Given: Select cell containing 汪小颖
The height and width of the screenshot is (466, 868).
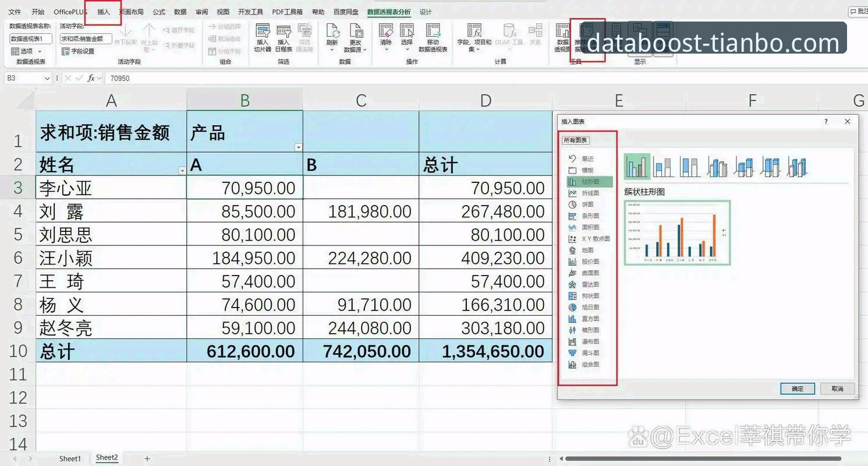Looking at the screenshot, I should tap(111, 257).
